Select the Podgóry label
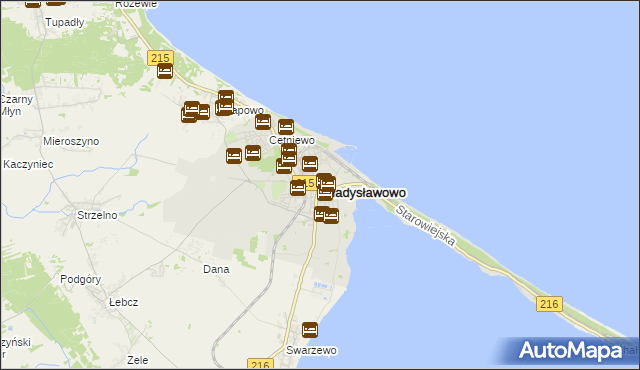Screen dimensions: 640x370 [80, 279]
